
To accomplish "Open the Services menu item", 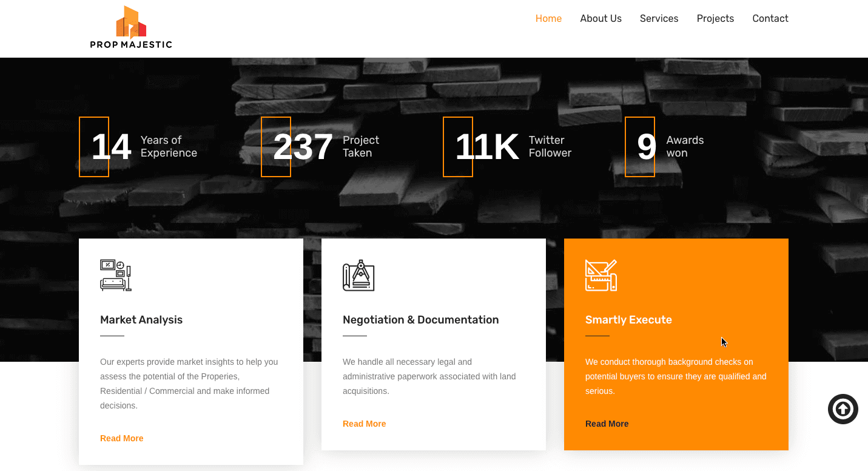I will pyautogui.click(x=659, y=19).
